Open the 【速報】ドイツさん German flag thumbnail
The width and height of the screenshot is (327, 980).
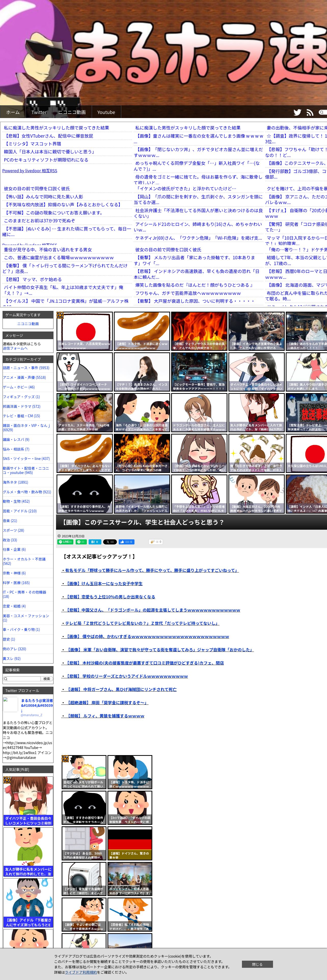(x=130, y=844)
